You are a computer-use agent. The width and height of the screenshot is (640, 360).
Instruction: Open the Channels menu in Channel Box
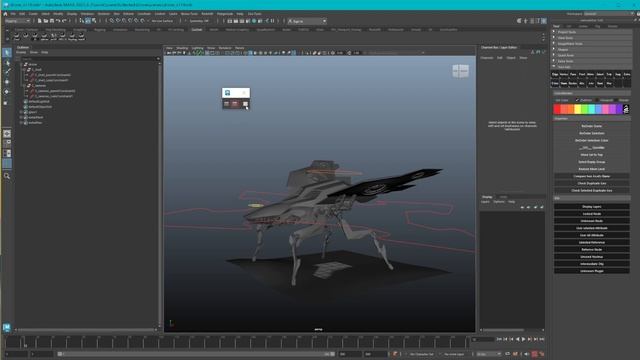point(487,58)
